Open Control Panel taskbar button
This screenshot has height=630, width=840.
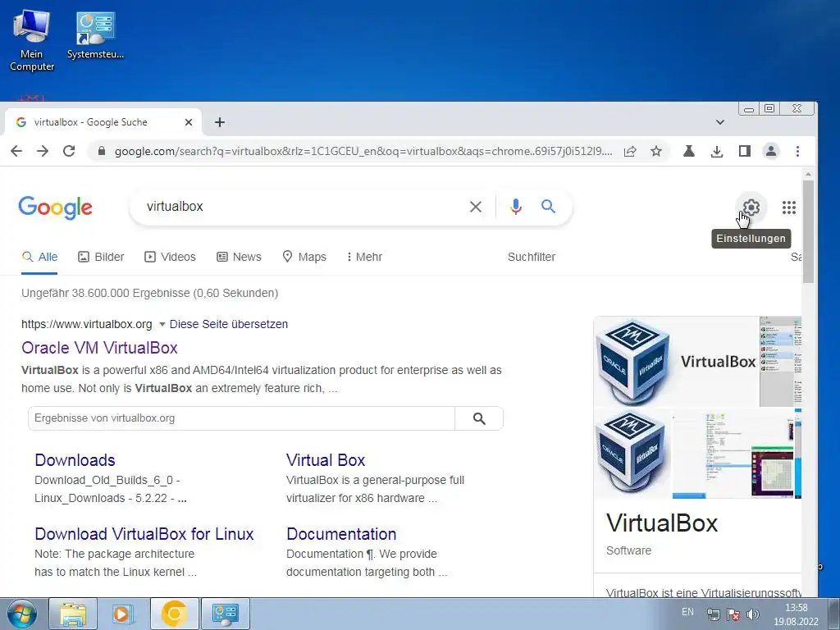click(x=225, y=614)
